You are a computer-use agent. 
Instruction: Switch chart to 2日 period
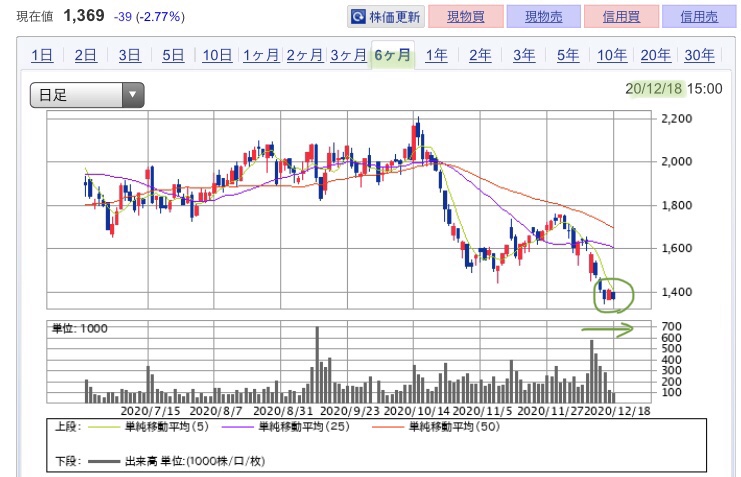(86, 55)
